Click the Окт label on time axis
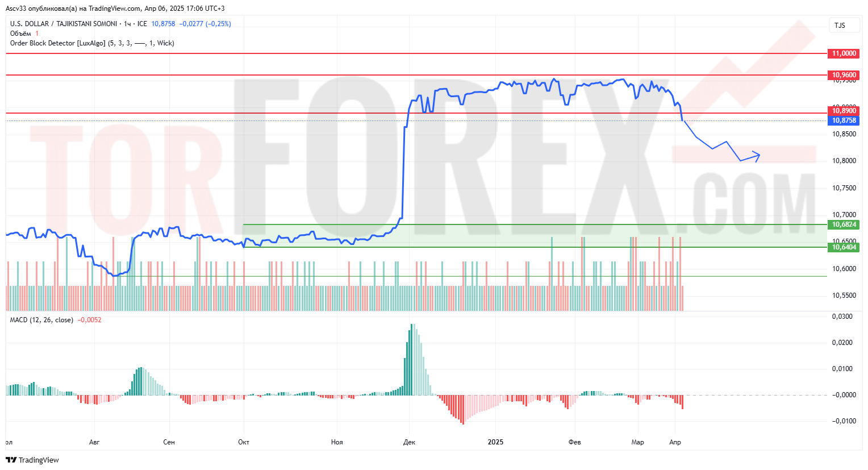The height and width of the screenshot is (470, 868). 244,442
